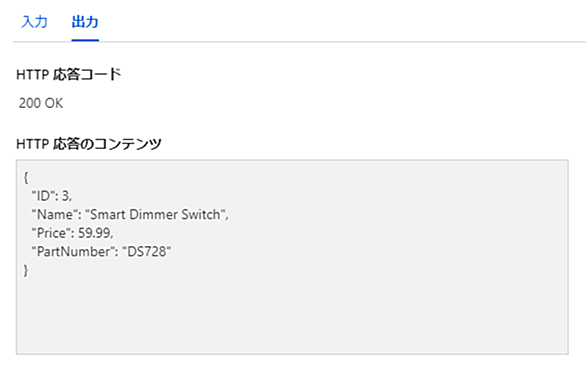586x369 pixels.
Task: Click the word Smart in response
Action: (108, 214)
